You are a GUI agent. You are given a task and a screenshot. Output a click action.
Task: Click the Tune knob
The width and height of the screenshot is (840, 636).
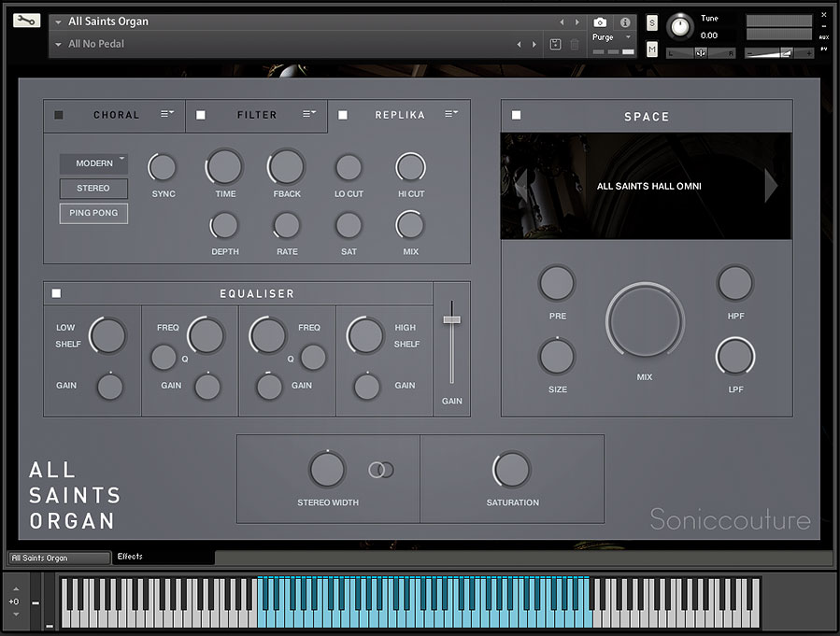pyautogui.click(x=680, y=27)
